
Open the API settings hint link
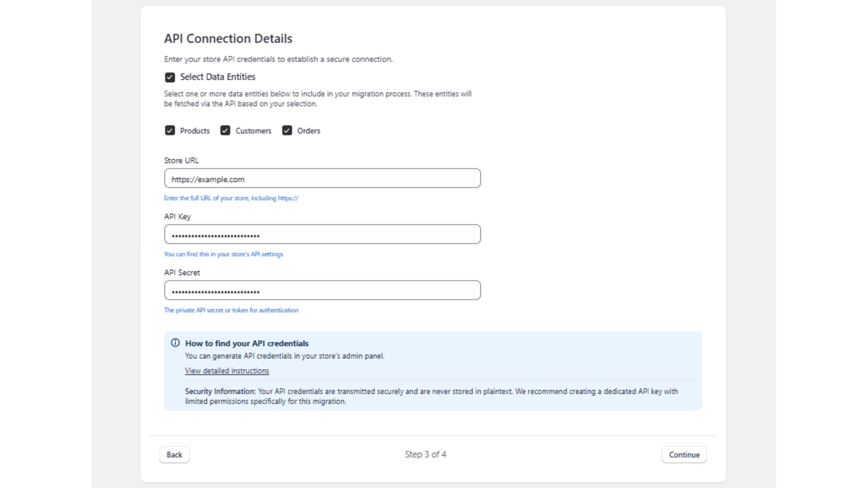point(224,254)
